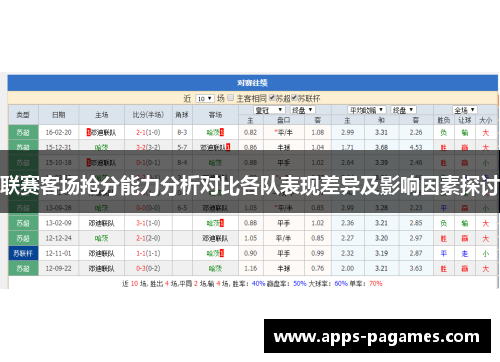This screenshot has width=500, height=362.
Task: Click odds value 3.19
Action: pos(381,253)
